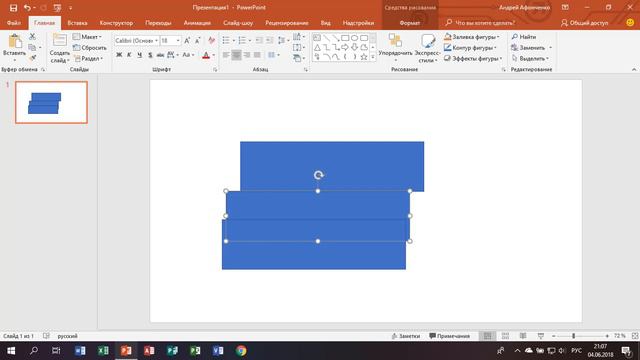Decrease font size with the smaller A icon
Viewport: 640px width, 360px height.
point(198,40)
